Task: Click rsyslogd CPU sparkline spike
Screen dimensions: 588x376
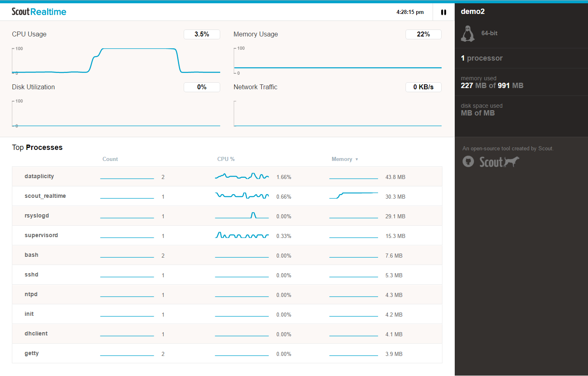Action: pyautogui.click(x=253, y=215)
